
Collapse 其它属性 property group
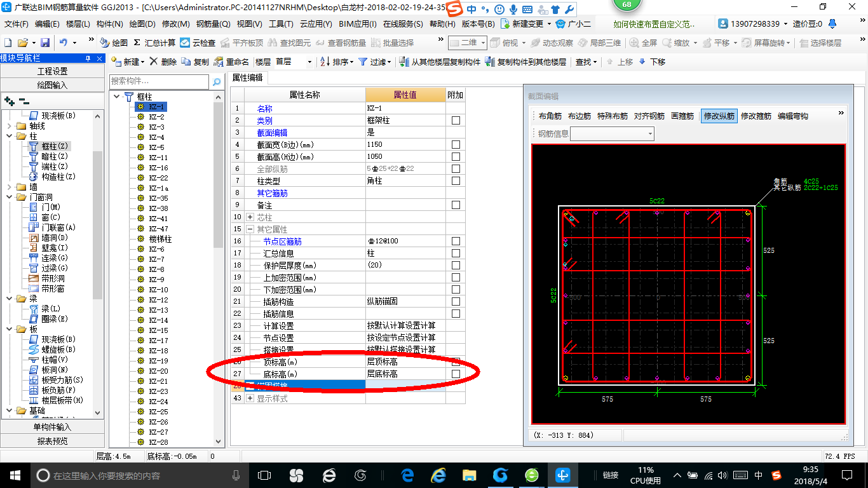click(x=250, y=229)
